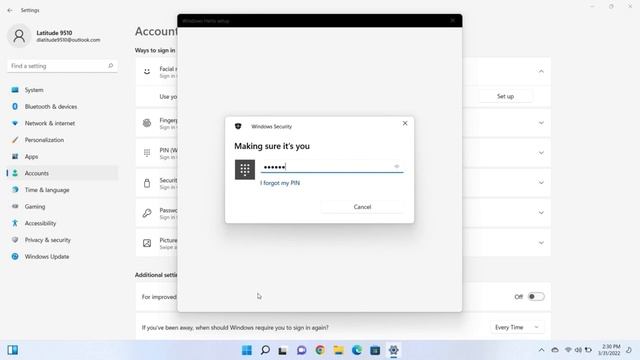The image size is (640, 360).
Task: Click the PIN keypad icon in Settings list
Action: (147, 153)
